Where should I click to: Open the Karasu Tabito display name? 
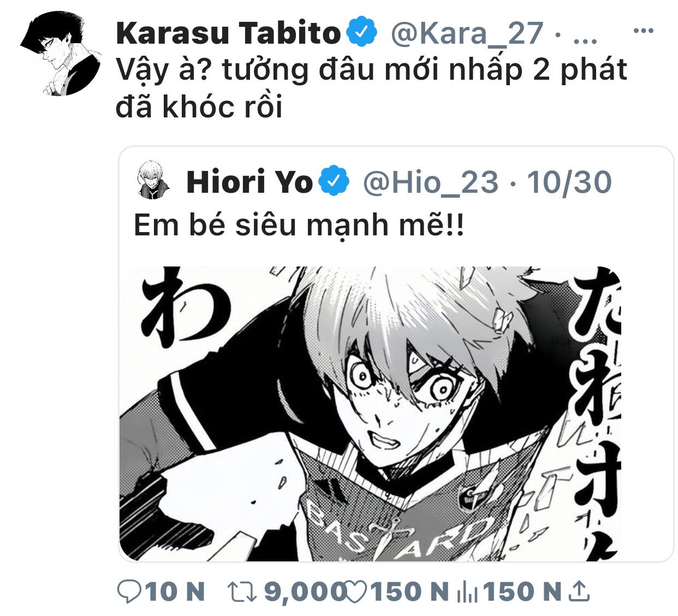point(228,33)
